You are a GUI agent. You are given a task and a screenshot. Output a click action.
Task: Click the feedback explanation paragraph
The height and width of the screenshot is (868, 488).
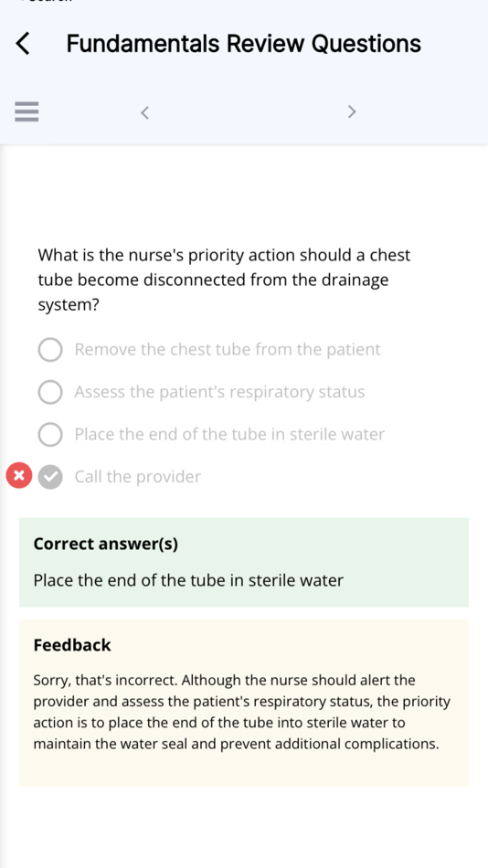coord(241,712)
